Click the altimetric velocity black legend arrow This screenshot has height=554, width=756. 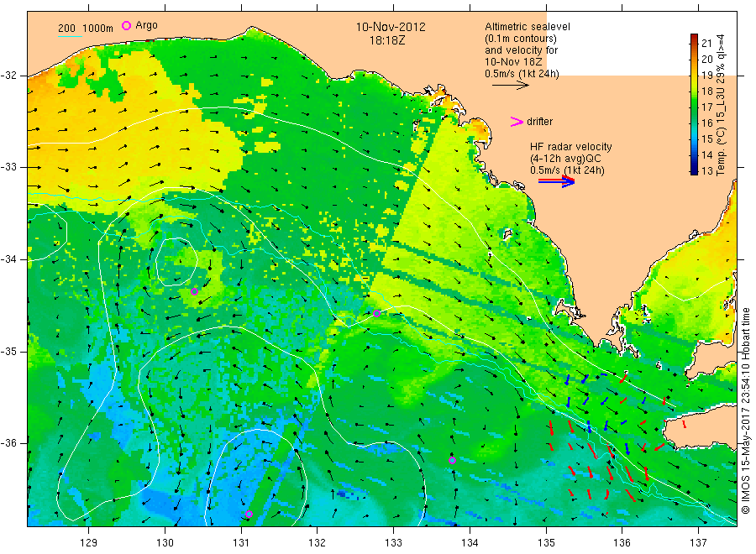[511, 86]
